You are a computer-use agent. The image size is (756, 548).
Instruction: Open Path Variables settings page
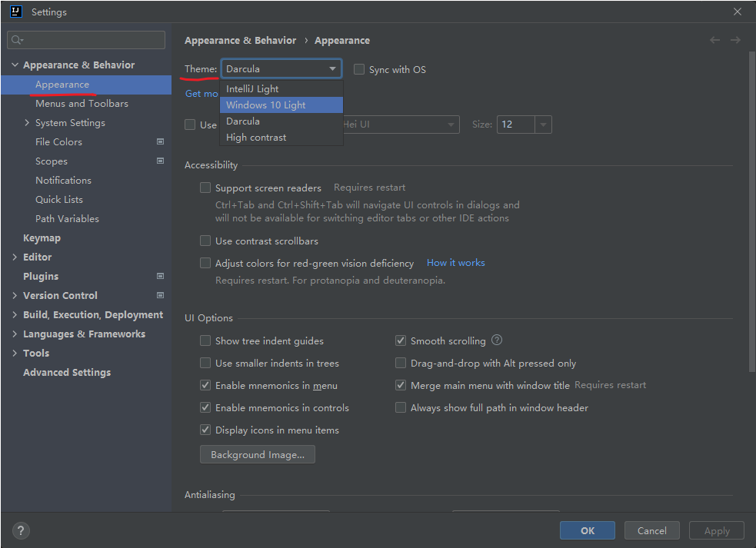tap(67, 219)
